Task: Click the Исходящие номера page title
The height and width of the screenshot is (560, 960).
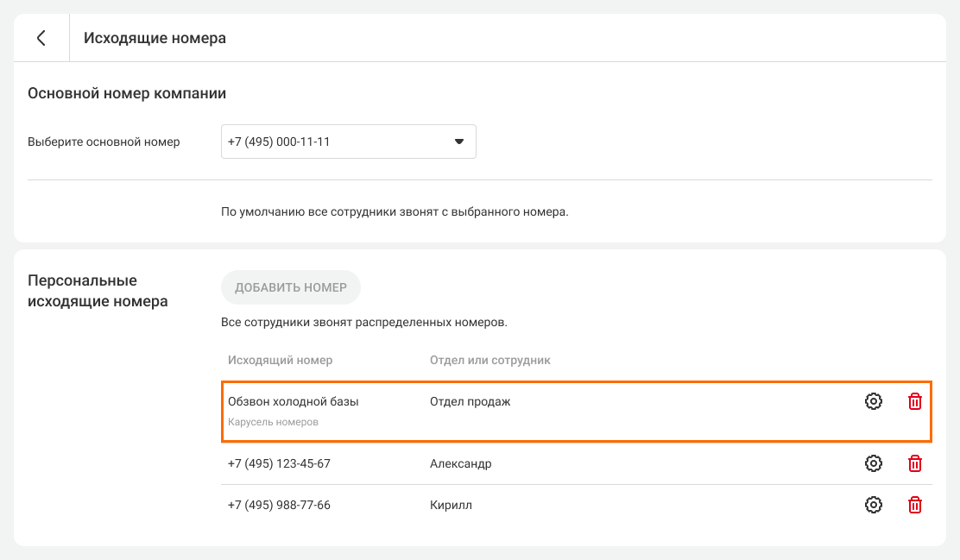Action: [x=155, y=38]
